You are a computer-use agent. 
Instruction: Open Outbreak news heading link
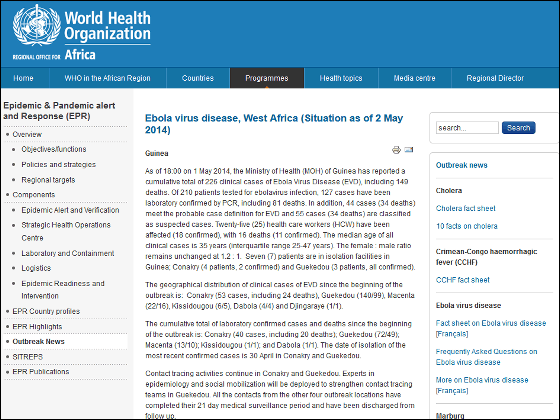461,165
